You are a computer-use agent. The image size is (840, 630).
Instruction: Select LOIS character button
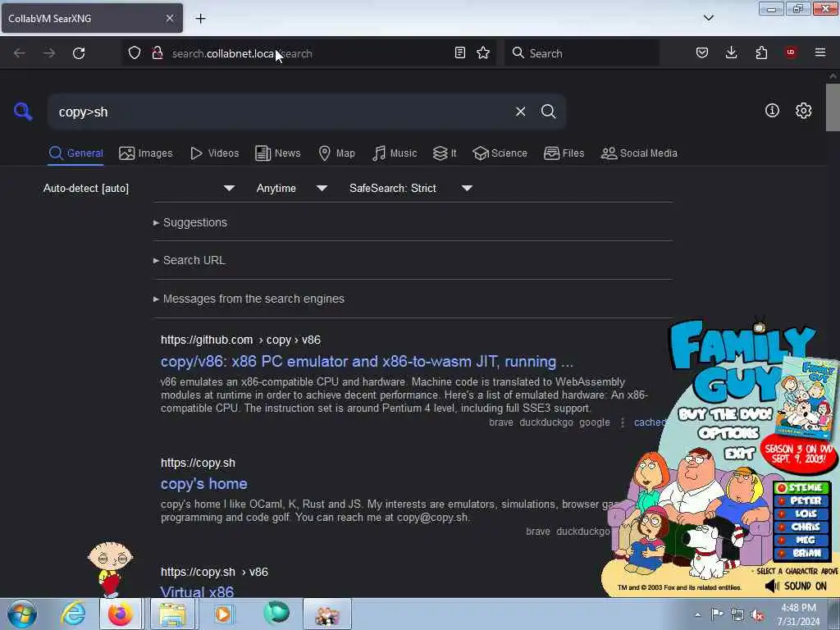(801, 514)
